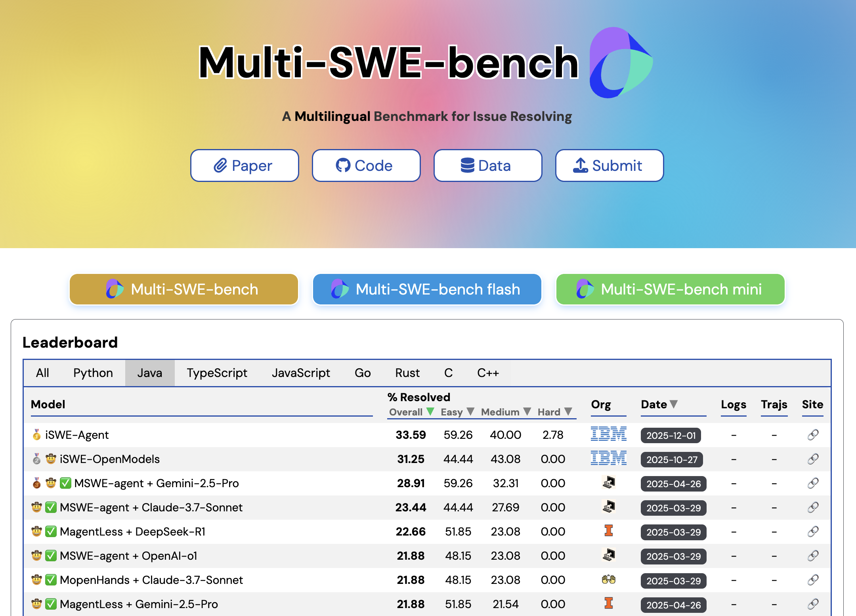The width and height of the screenshot is (856, 616).
Task: Sort the leaderboard by Date column
Action: (x=673, y=404)
